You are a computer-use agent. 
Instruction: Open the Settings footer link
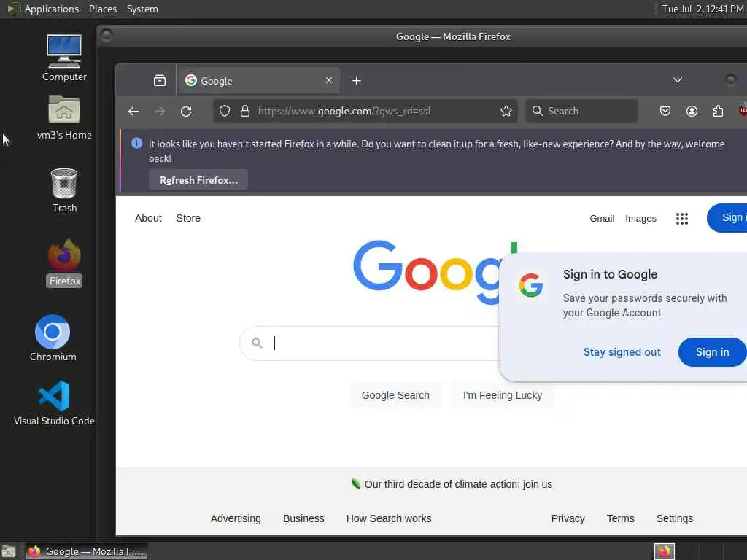point(674,518)
